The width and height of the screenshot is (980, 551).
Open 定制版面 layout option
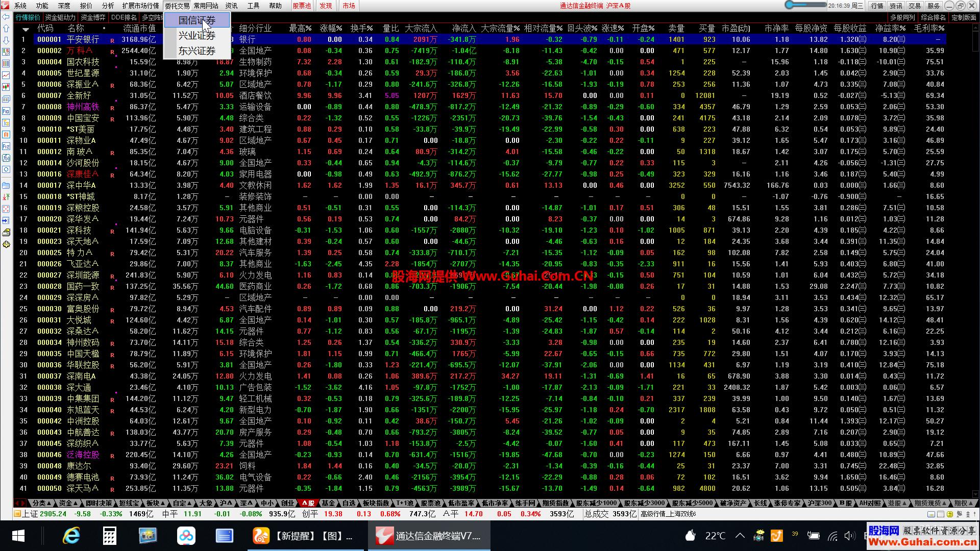[x=964, y=17]
